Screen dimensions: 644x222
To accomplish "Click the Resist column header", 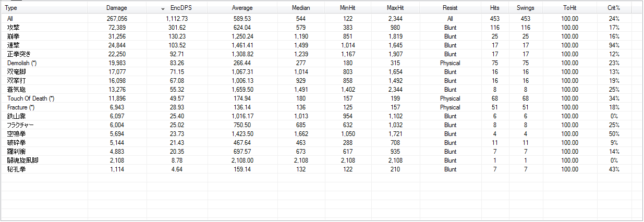I will coord(450,8).
